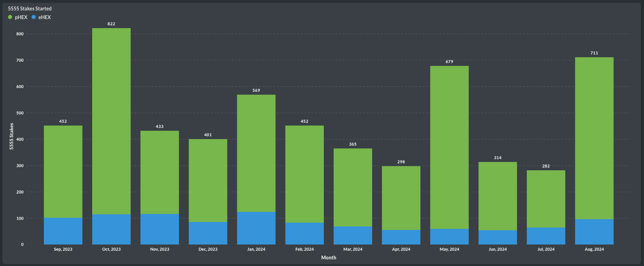644x266 pixels.
Task: Select the green pHEX bar for Dec, 2023
Action: pyautogui.click(x=208, y=180)
